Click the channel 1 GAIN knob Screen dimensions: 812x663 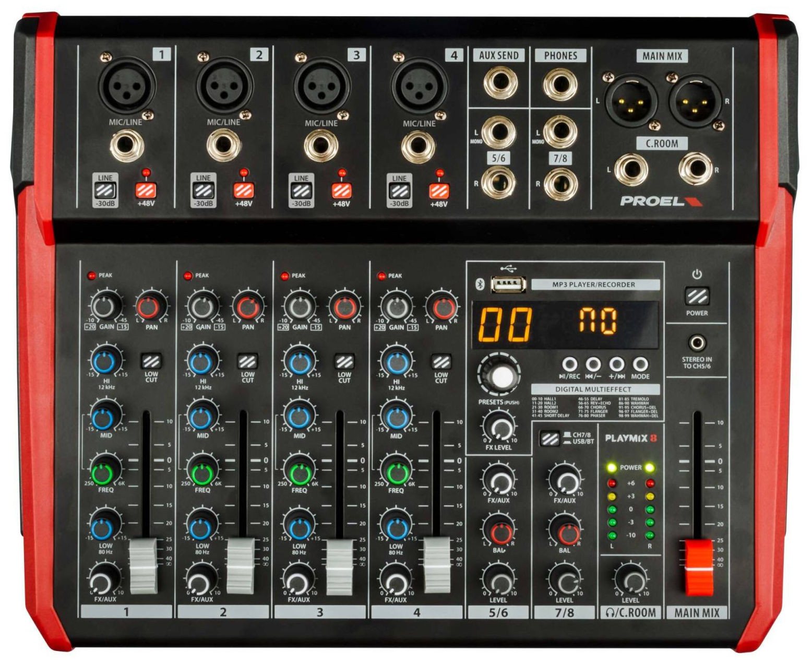105,307
